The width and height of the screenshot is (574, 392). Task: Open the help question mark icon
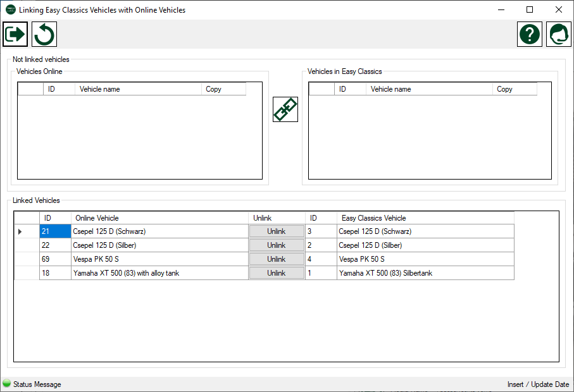529,34
